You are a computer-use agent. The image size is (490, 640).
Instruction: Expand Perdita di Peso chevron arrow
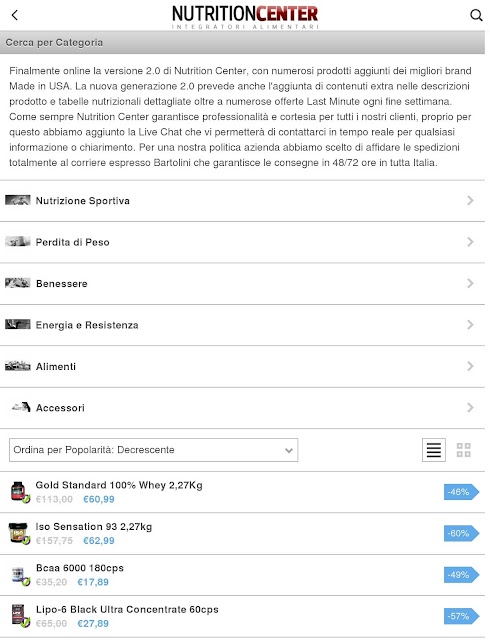[x=470, y=242]
